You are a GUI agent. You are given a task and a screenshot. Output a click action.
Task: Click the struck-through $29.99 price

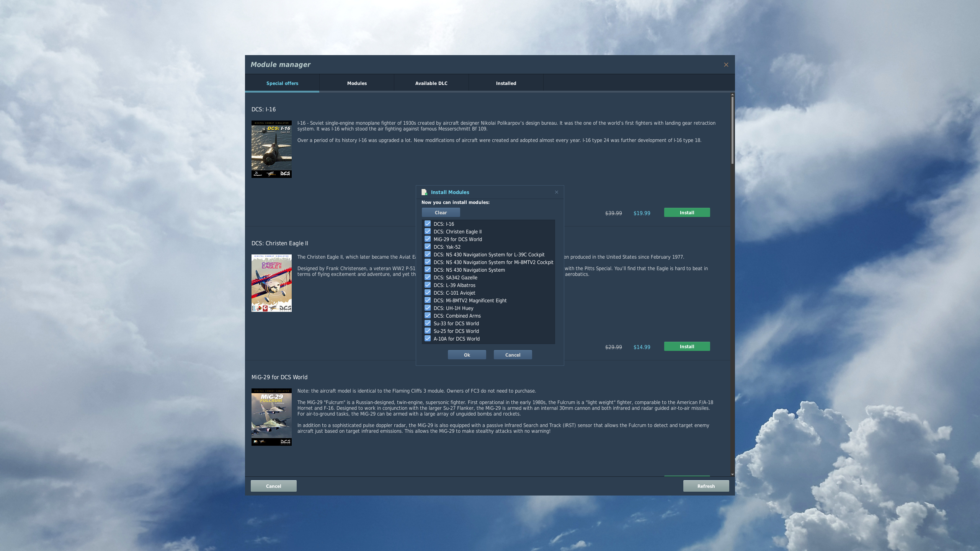pyautogui.click(x=613, y=347)
